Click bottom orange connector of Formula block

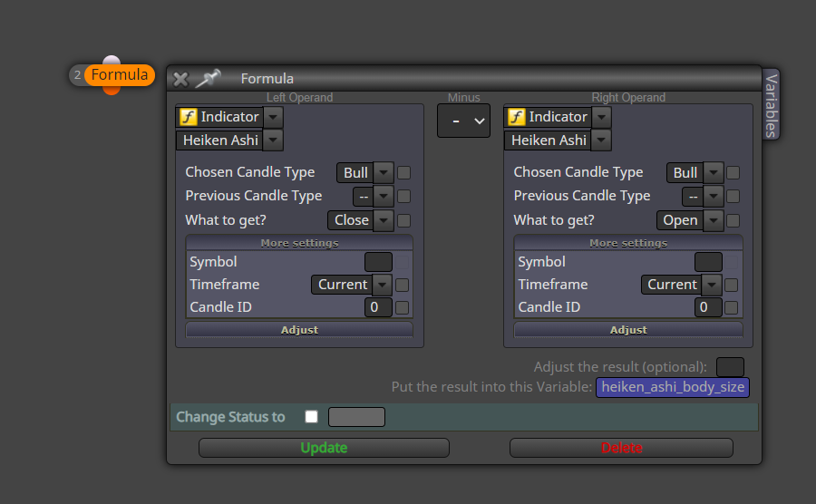pos(112,91)
